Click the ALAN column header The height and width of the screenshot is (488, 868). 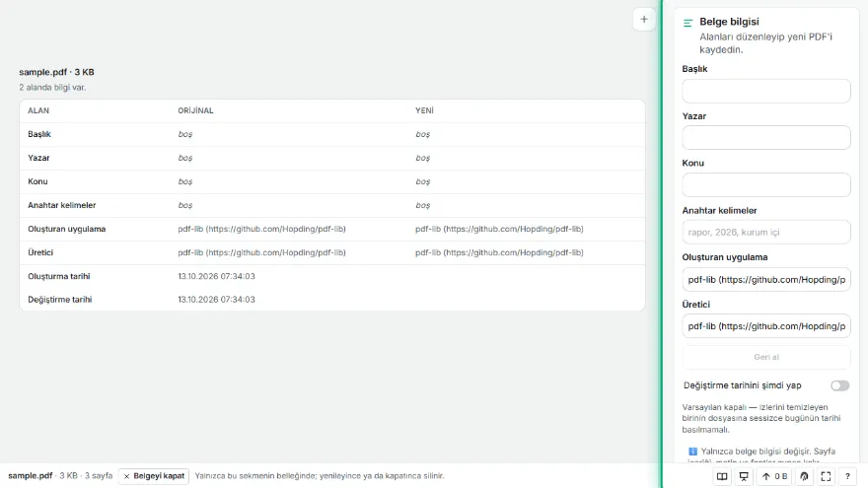[38, 110]
